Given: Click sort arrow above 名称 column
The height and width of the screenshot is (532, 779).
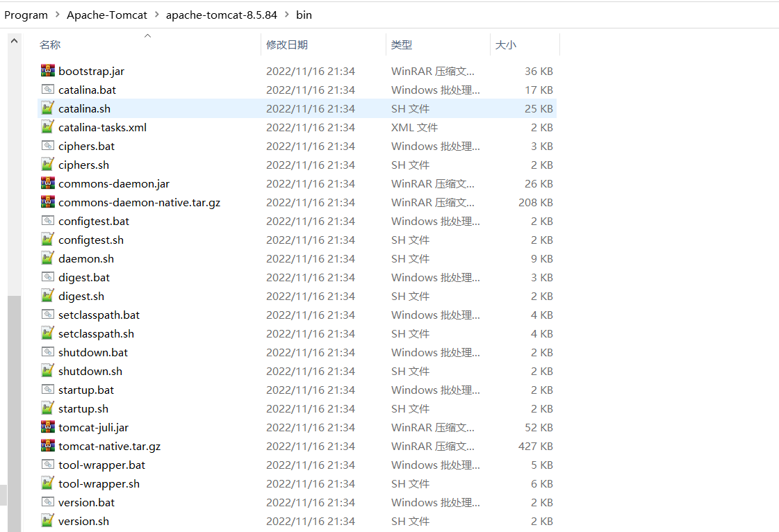Looking at the screenshot, I should point(147,35).
